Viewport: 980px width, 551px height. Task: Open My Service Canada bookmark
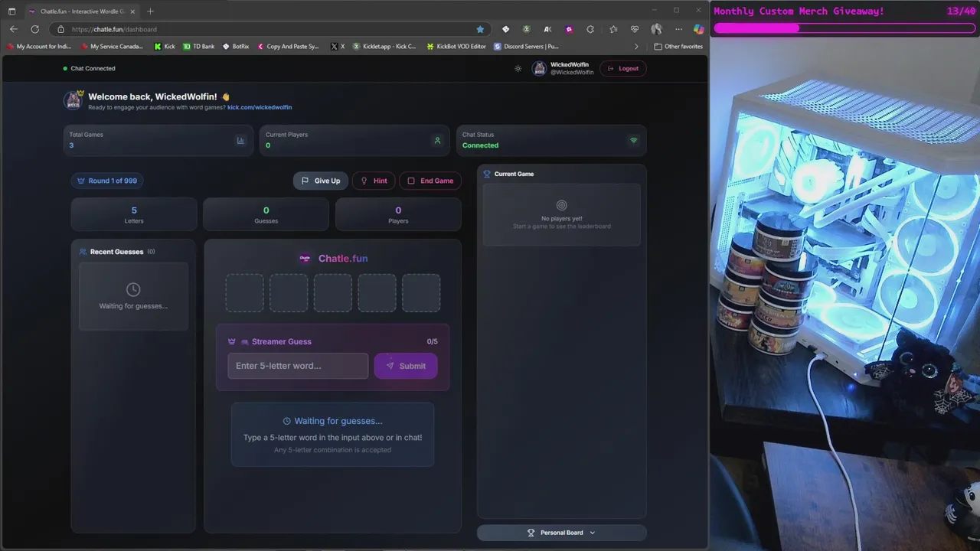pos(112,47)
